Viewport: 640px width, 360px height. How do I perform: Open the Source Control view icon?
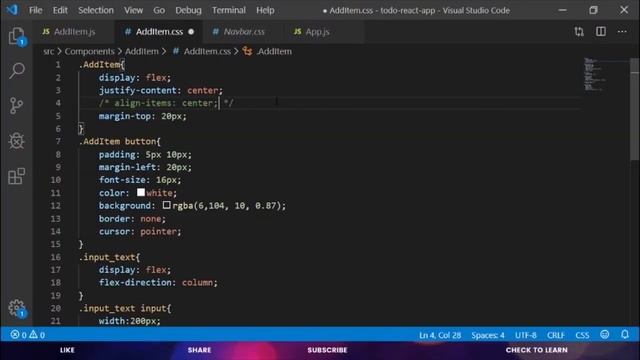pos(16,106)
